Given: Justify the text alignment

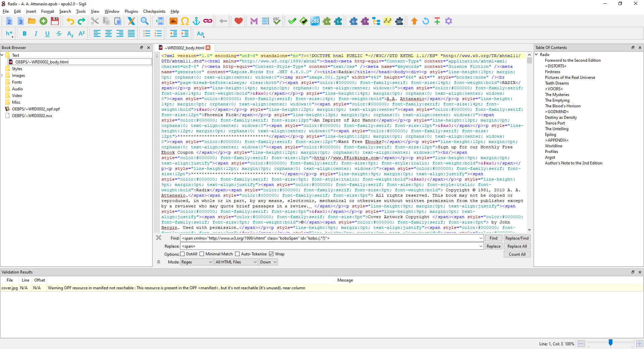Looking at the screenshot, I should tap(131, 34).
